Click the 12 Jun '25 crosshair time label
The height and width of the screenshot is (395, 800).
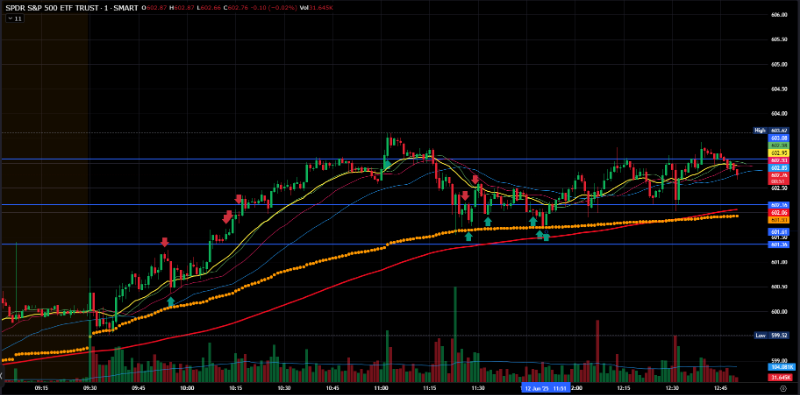coord(545,388)
